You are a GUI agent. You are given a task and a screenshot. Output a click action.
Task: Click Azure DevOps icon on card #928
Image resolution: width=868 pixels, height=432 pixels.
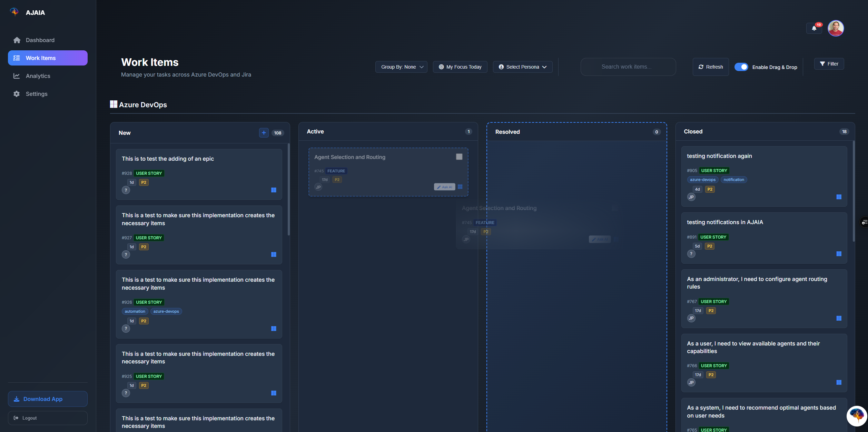coord(274,190)
